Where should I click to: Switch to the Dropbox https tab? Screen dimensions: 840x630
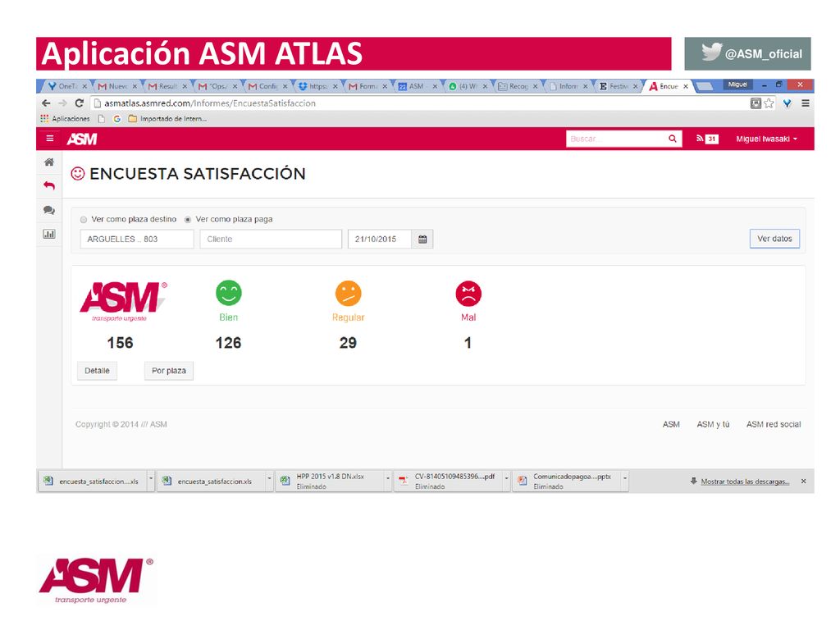(x=317, y=86)
